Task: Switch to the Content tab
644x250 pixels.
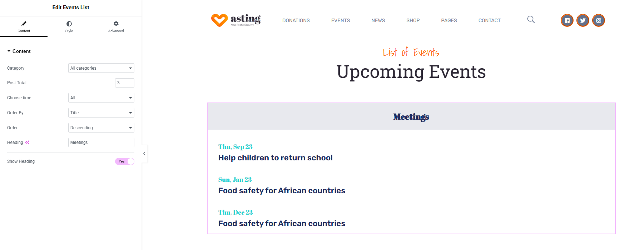Action: [x=24, y=27]
